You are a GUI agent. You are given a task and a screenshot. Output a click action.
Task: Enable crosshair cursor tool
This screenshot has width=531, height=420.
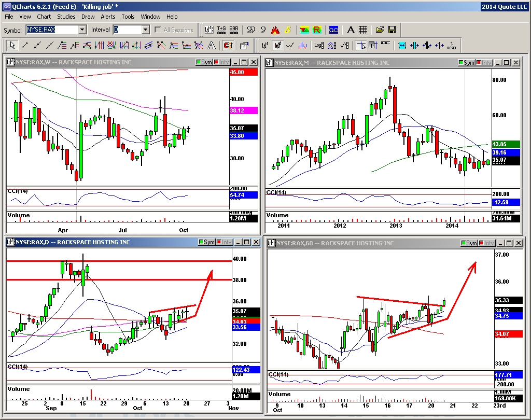coord(361,45)
